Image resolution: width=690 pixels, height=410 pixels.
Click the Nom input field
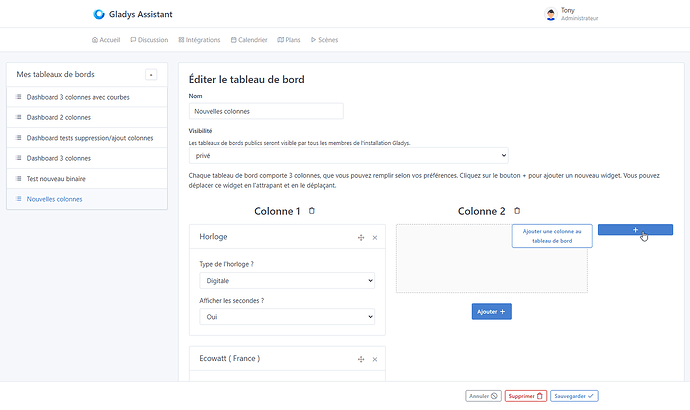[x=265, y=111]
